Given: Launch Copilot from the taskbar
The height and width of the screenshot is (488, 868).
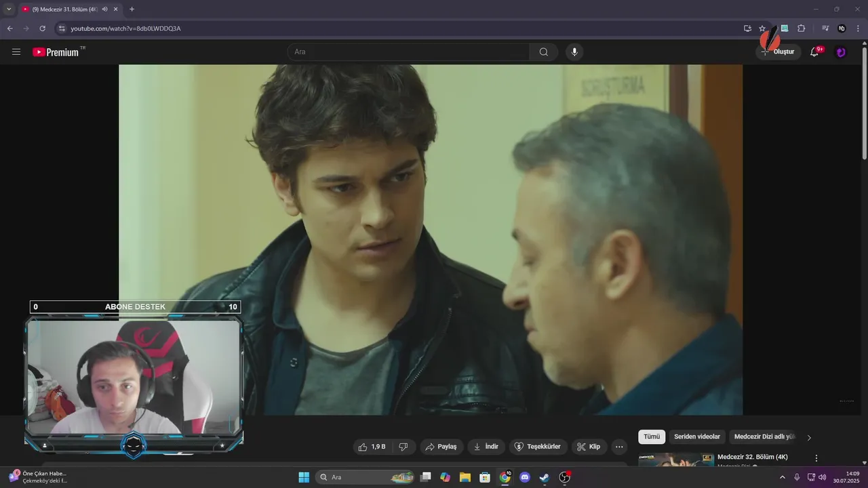Looking at the screenshot, I should 445,477.
